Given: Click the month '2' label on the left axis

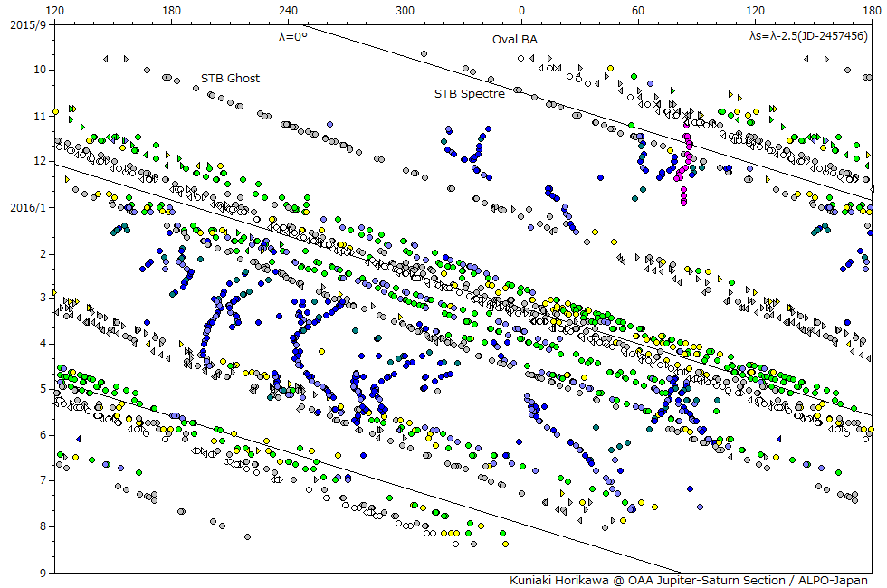Looking at the screenshot, I should pos(43,254).
